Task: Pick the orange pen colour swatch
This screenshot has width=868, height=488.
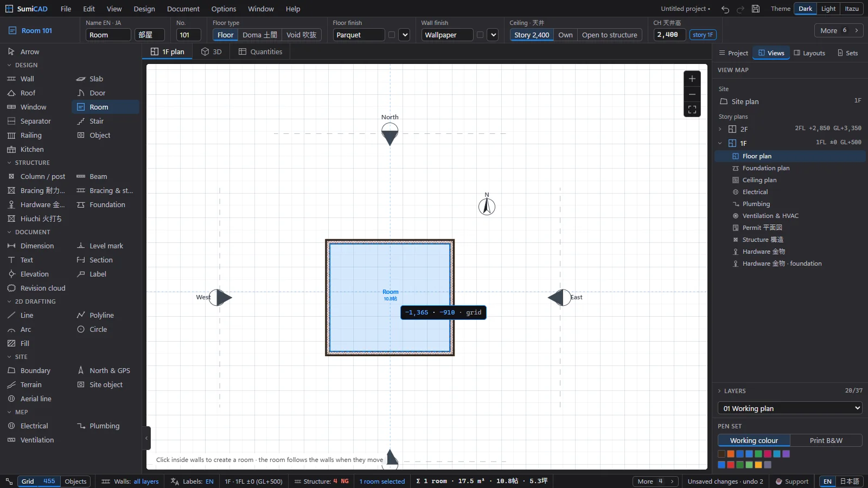Action: click(x=731, y=454)
